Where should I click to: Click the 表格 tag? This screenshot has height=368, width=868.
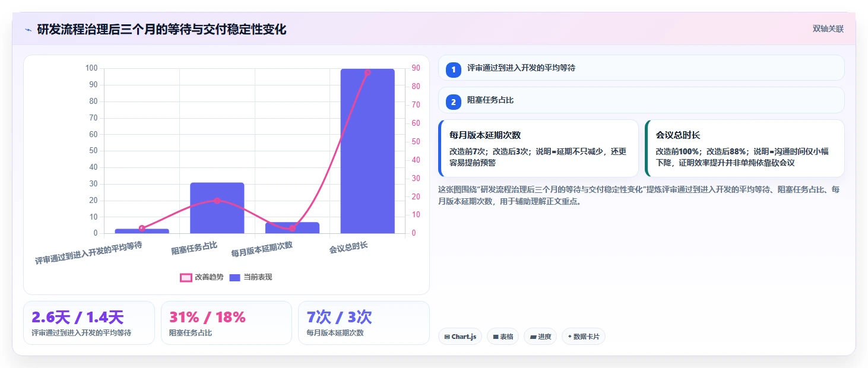click(503, 337)
